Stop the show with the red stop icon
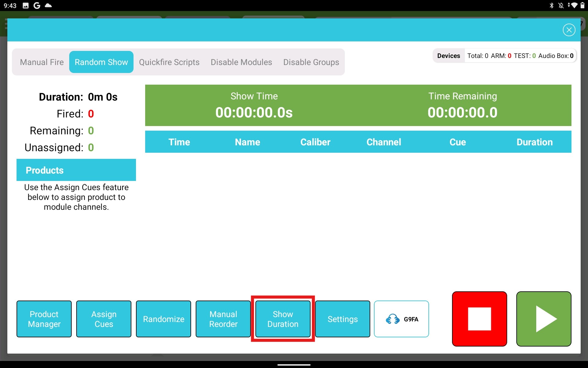 (x=479, y=319)
